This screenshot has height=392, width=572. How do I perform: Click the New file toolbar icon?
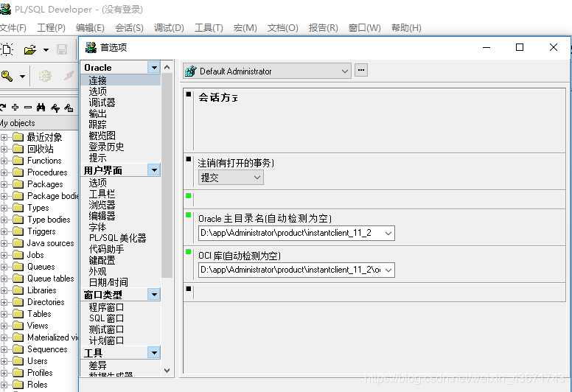6,49
